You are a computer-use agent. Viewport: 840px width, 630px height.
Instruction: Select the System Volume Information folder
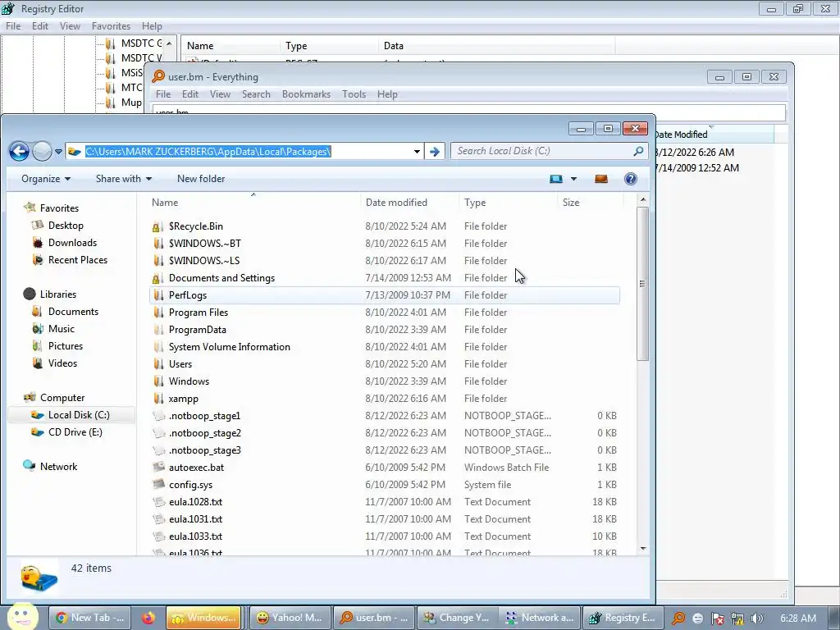(x=230, y=347)
